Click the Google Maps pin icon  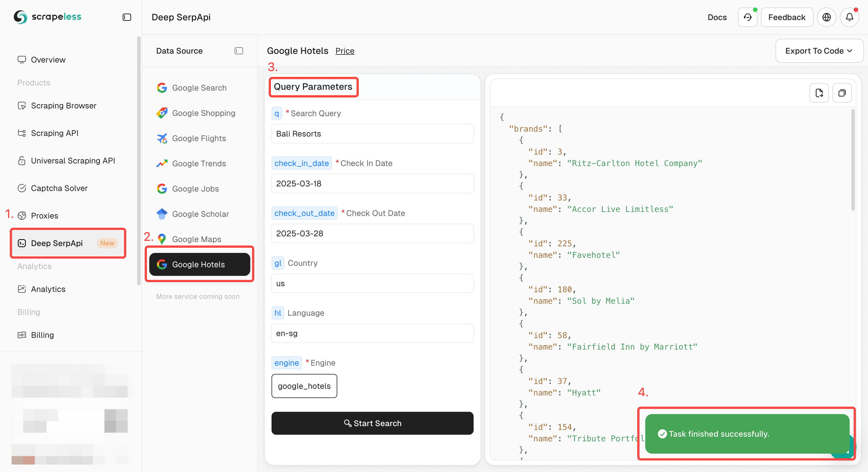pyautogui.click(x=162, y=239)
